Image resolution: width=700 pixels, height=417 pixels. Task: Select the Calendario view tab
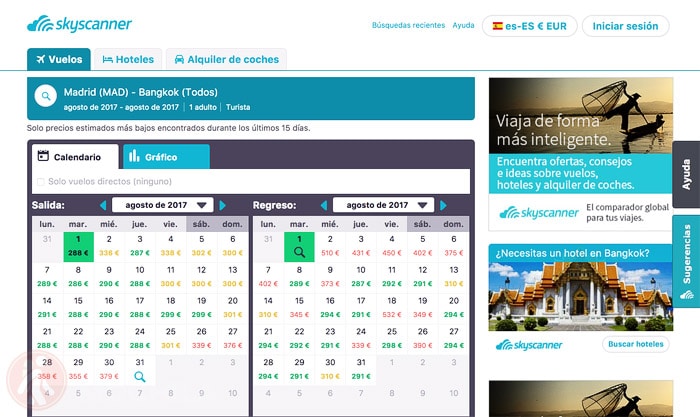tap(75, 157)
